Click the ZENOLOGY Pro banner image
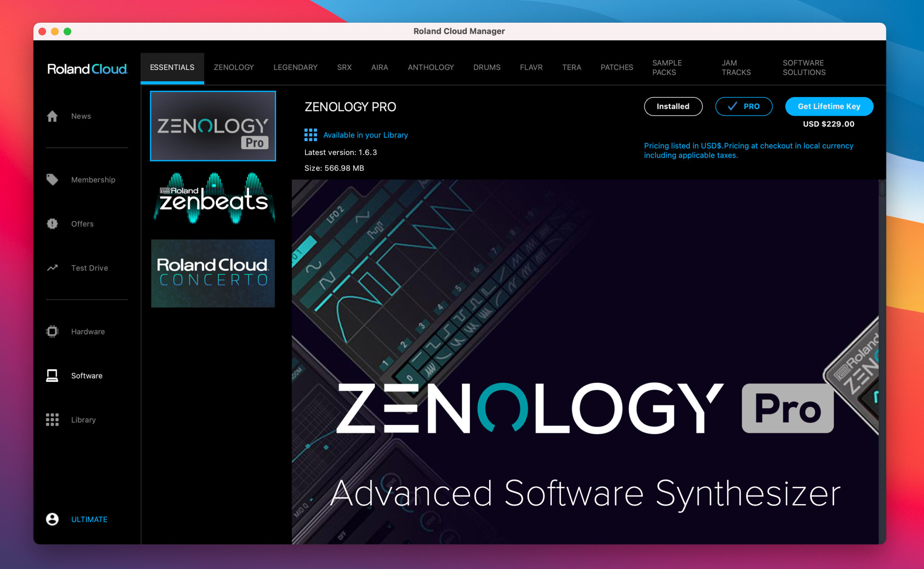The image size is (924, 569). click(x=585, y=362)
